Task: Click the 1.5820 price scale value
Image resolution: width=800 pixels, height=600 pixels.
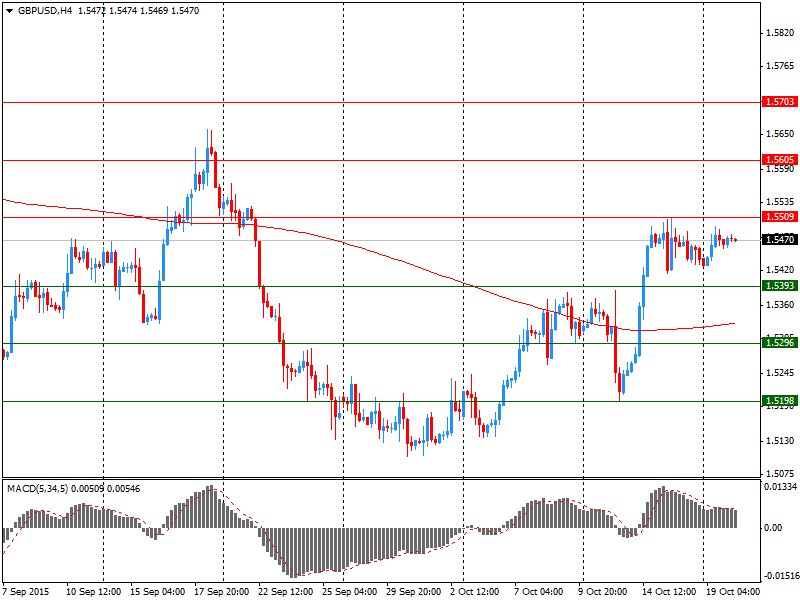Action: point(781,33)
